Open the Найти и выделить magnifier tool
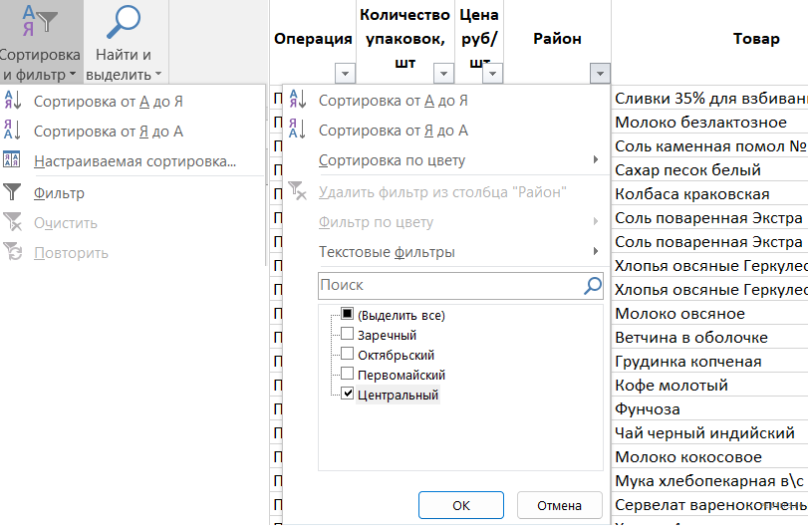 coord(124,22)
